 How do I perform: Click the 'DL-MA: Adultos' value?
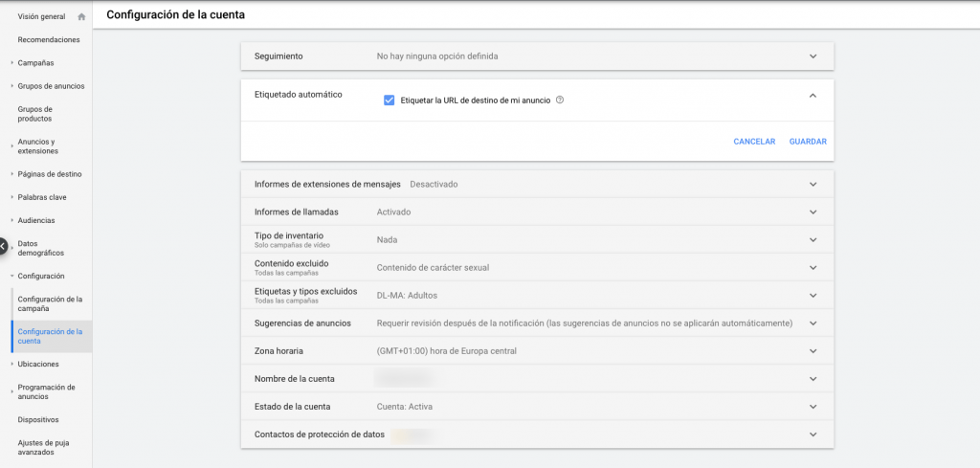coord(407,295)
